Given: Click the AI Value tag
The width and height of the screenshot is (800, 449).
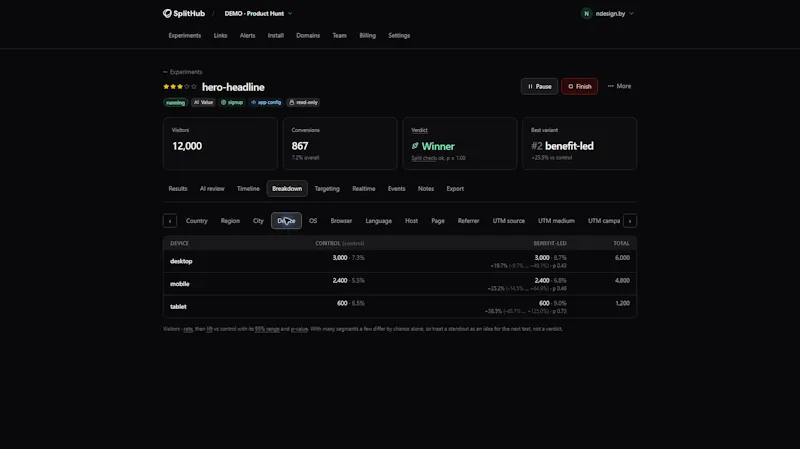Looking at the screenshot, I should pyautogui.click(x=203, y=103).
